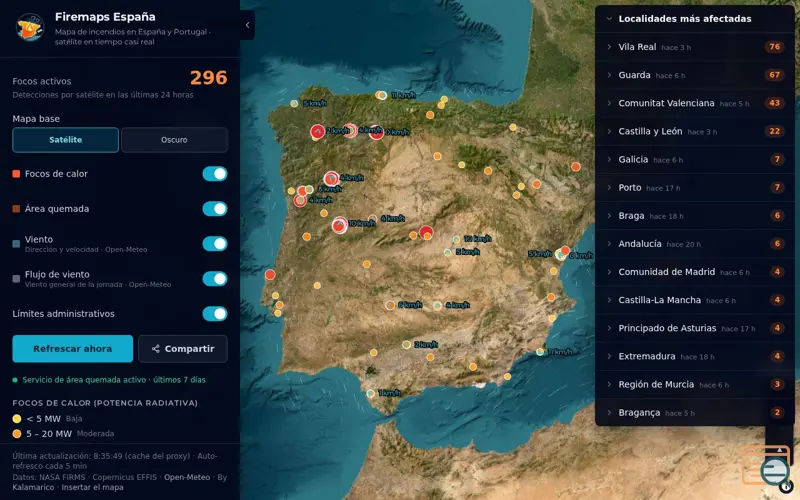Click the Compartir share button
800x500 pixels.
click(x=183, y=348)
